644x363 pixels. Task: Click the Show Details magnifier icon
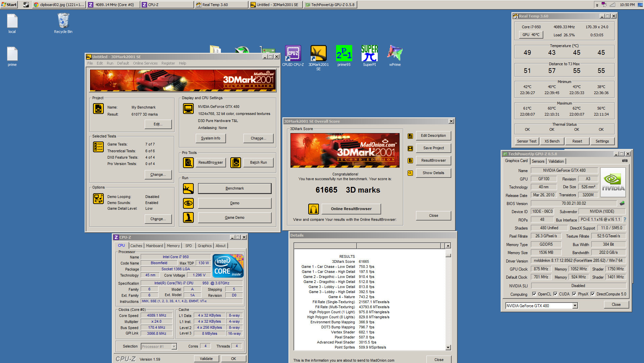pyautogui.click(x=410, y=173)
